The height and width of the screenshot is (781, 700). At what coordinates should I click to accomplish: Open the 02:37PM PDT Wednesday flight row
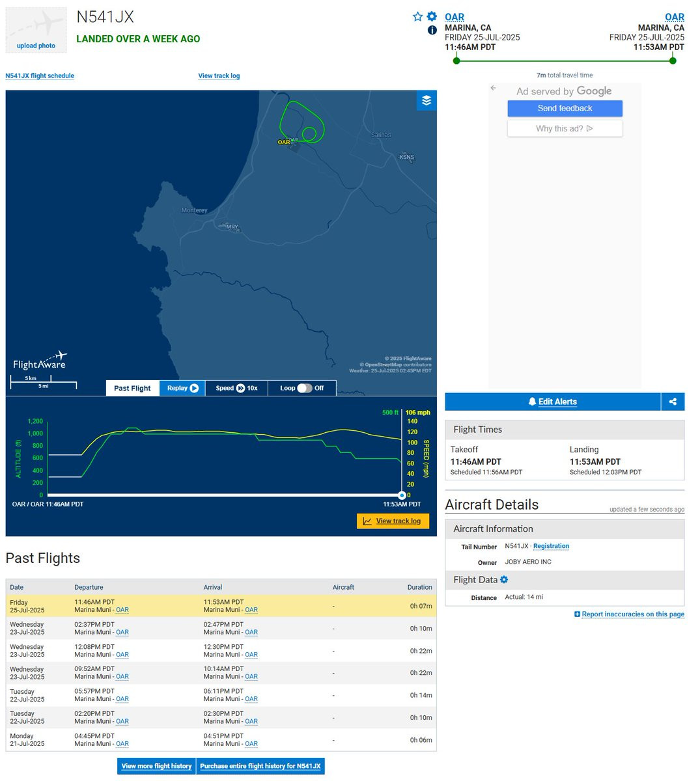click(221, 628)
